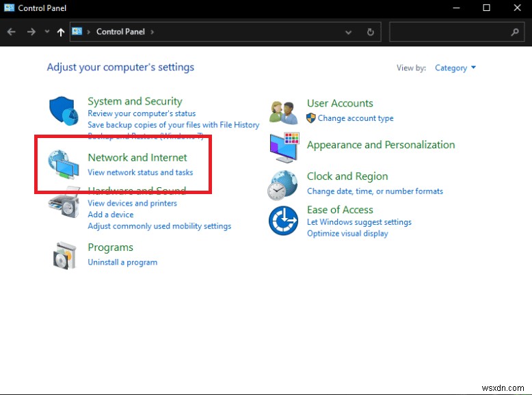Go back with the back arrow

pyautogui.click(x=12, y=32)
